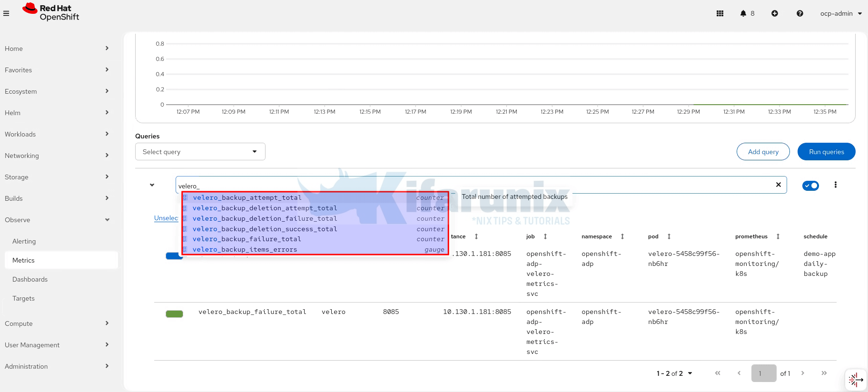This screenshot has width=868, height=392.
Task: Select velero_backup_deletion_failure_total suggestion
Action: point(315,218)
